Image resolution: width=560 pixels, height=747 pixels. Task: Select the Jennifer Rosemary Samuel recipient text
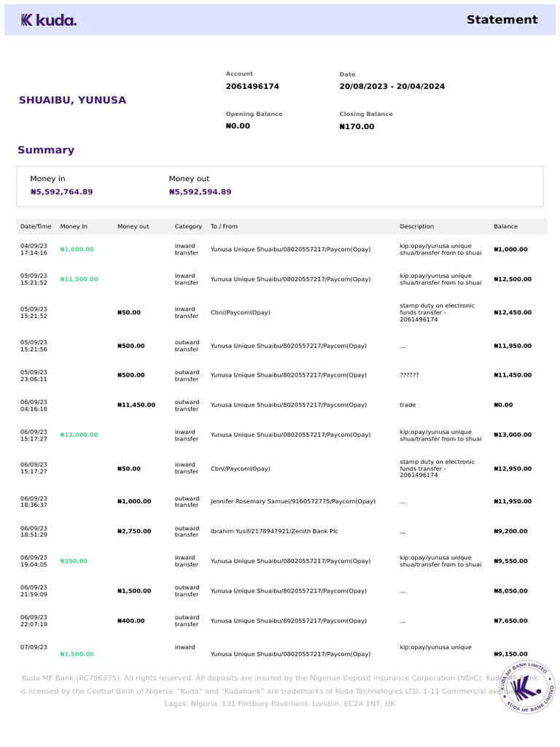293,501
